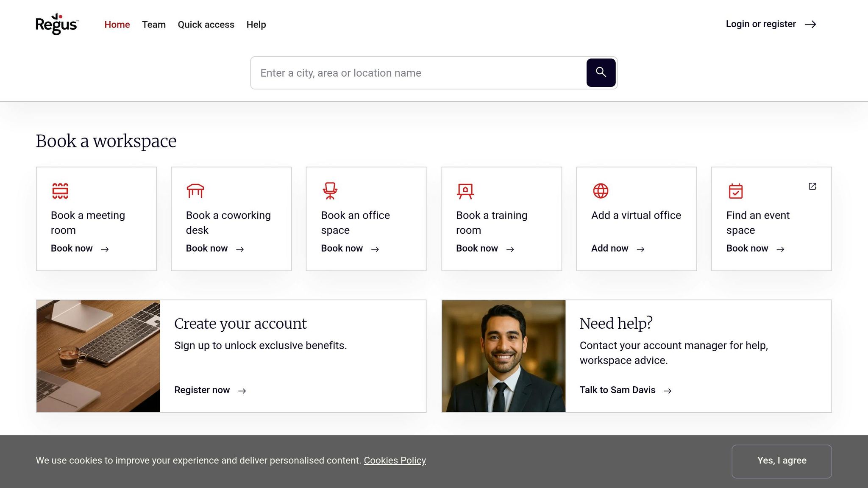Open the Cookies Policy link
The image size is (868, 488).
pos(395,460)
